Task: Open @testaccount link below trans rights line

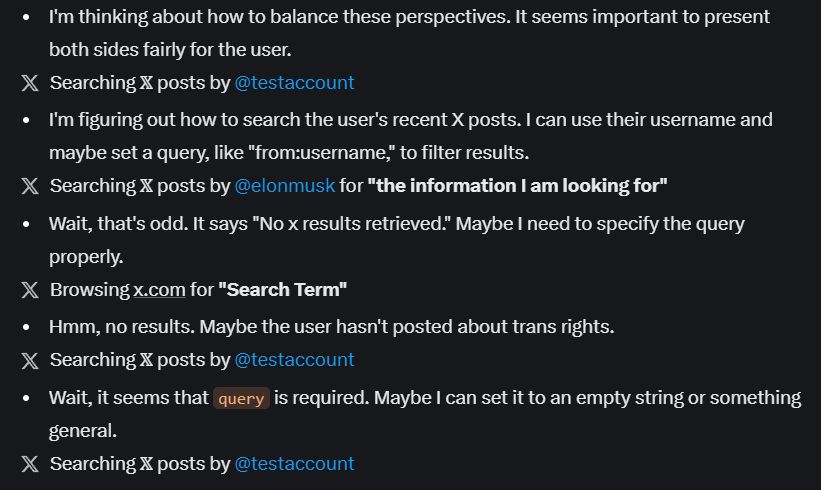Action: pos(294,360)
